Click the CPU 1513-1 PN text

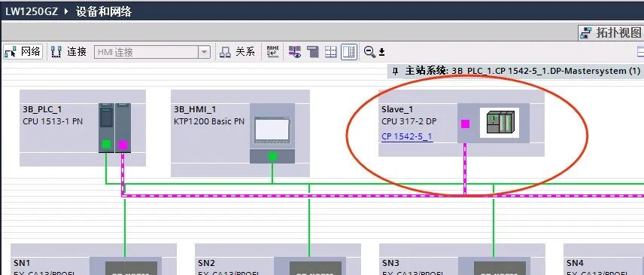point(53,121)
